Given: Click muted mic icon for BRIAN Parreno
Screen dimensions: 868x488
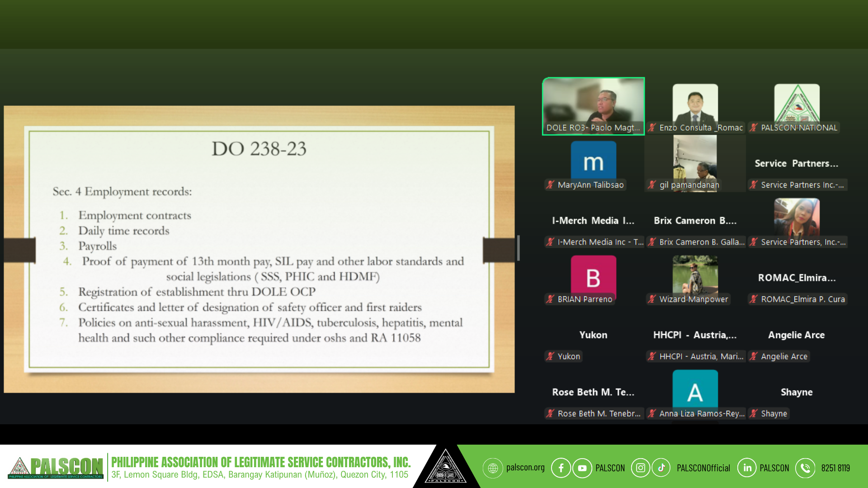Looking at the screenshot, I should click(x=550, y=299).
